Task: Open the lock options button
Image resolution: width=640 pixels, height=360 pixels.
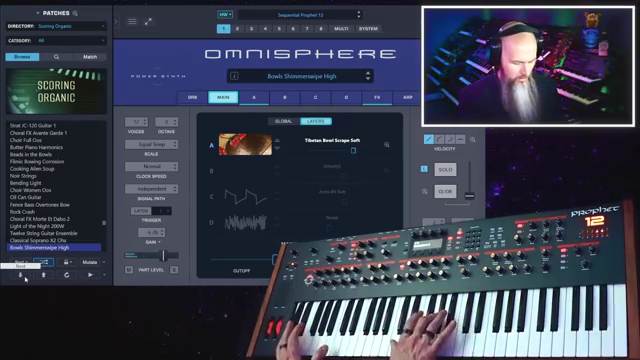Action: (x=66, y=262)
